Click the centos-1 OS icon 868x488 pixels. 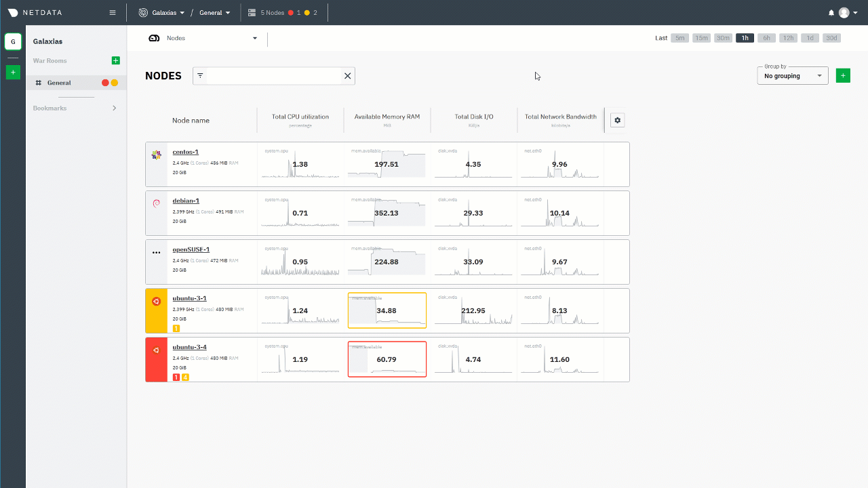(157, 155)
